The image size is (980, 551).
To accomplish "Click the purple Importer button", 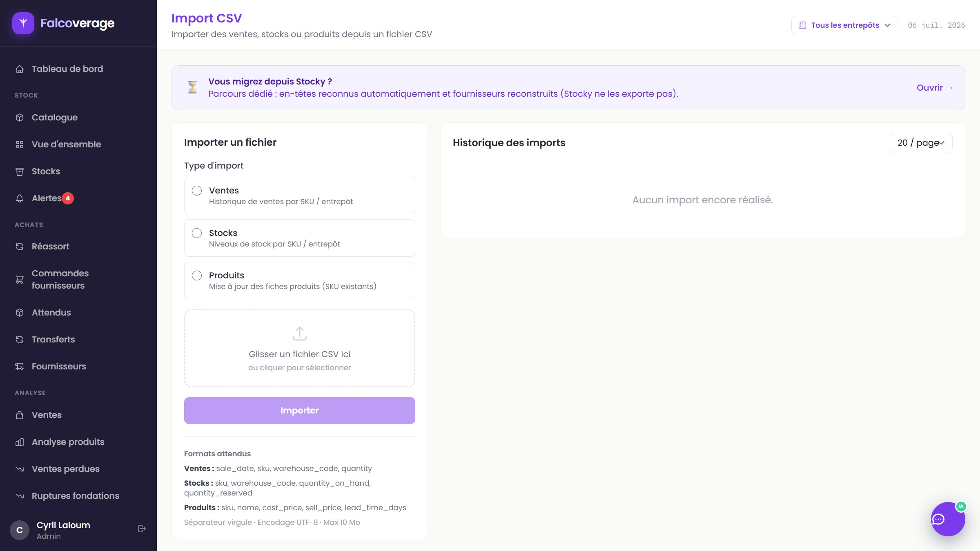I will click(300, 411).
